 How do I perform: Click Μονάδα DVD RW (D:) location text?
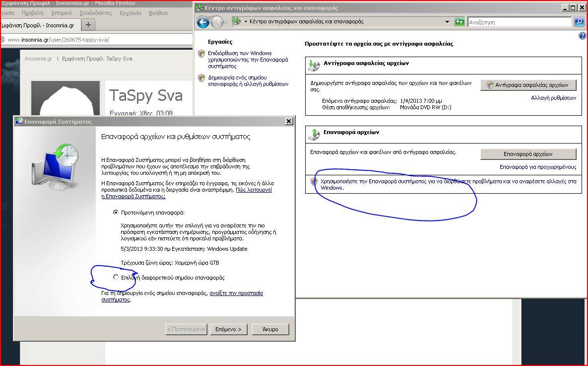[426, 107]
